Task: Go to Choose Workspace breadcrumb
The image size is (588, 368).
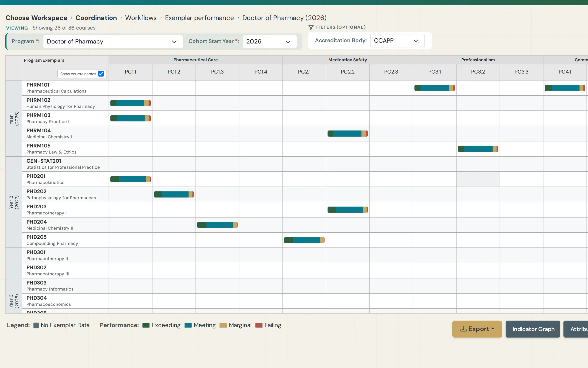Action: pyautogui.click(x=37, y=18)
